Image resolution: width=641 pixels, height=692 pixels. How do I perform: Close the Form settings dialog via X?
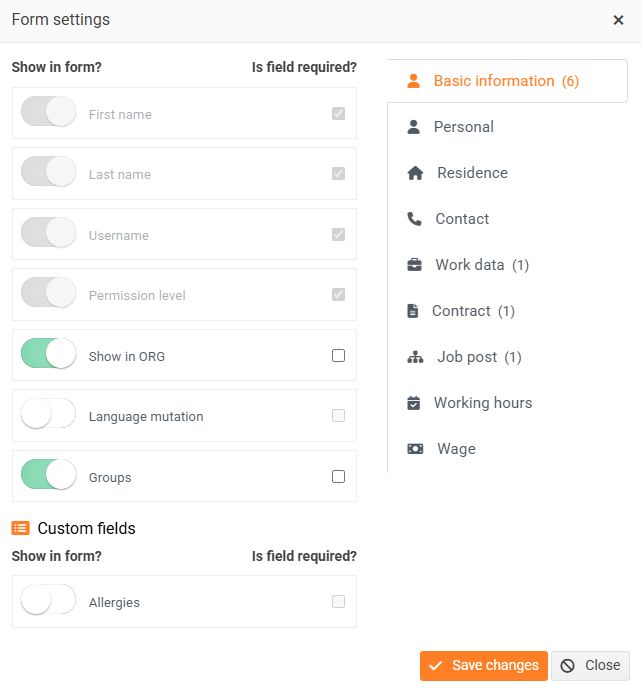[x=618, y=20]
